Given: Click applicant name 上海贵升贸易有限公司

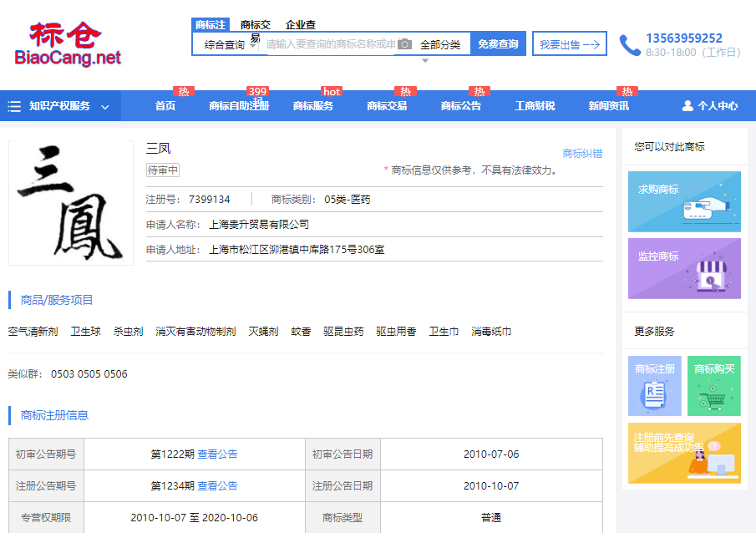Looking at the screenshot, I should 259,224.
